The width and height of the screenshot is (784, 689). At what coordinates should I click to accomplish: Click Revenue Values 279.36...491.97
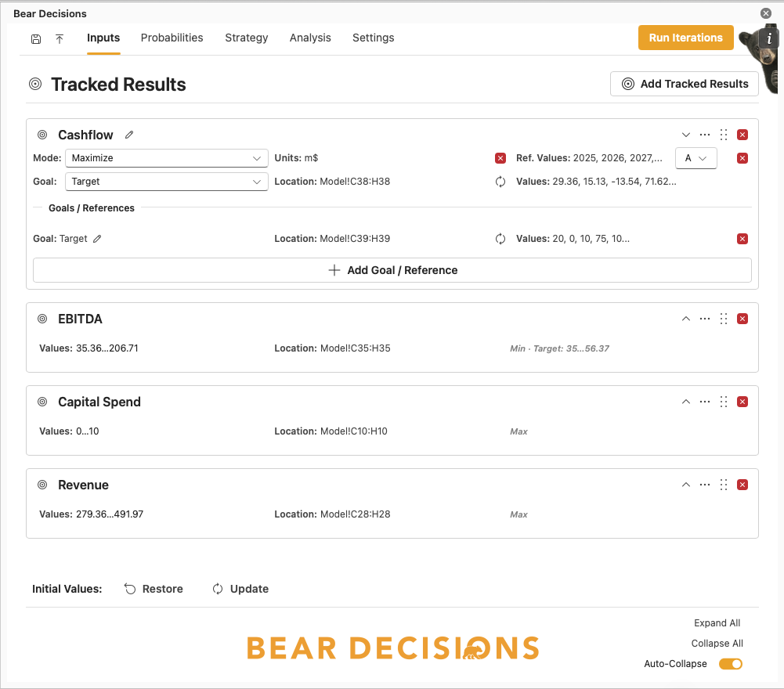92,514
